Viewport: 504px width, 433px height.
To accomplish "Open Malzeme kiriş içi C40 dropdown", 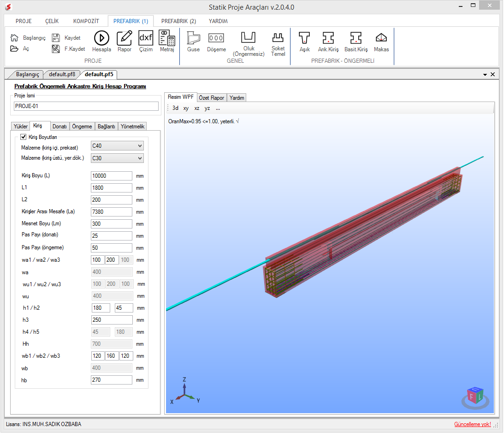I will [x=117, y=146].
